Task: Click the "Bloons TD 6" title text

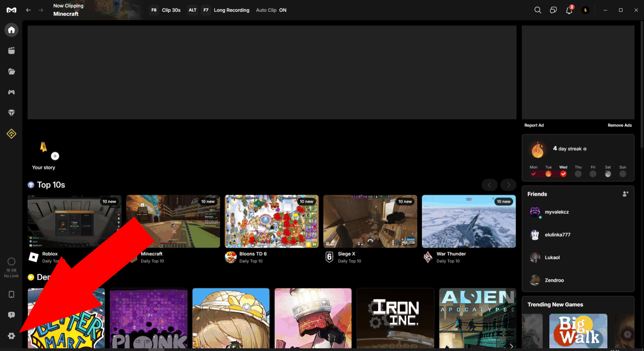Action: tap(253, 254)
